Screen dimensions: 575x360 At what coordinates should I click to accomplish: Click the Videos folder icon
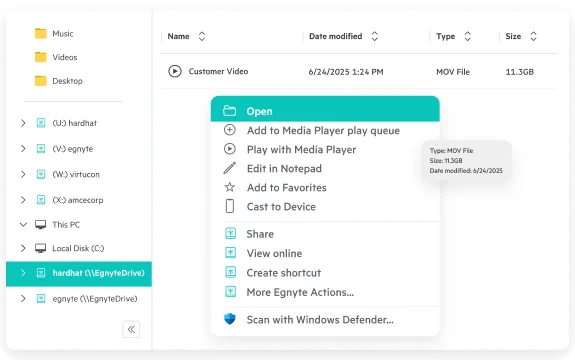41,57
